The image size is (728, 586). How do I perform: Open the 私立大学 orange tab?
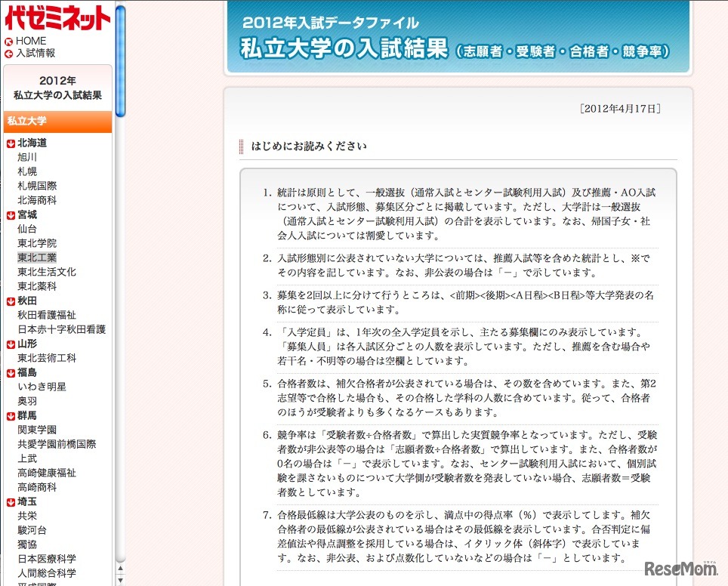coord(57,121)
